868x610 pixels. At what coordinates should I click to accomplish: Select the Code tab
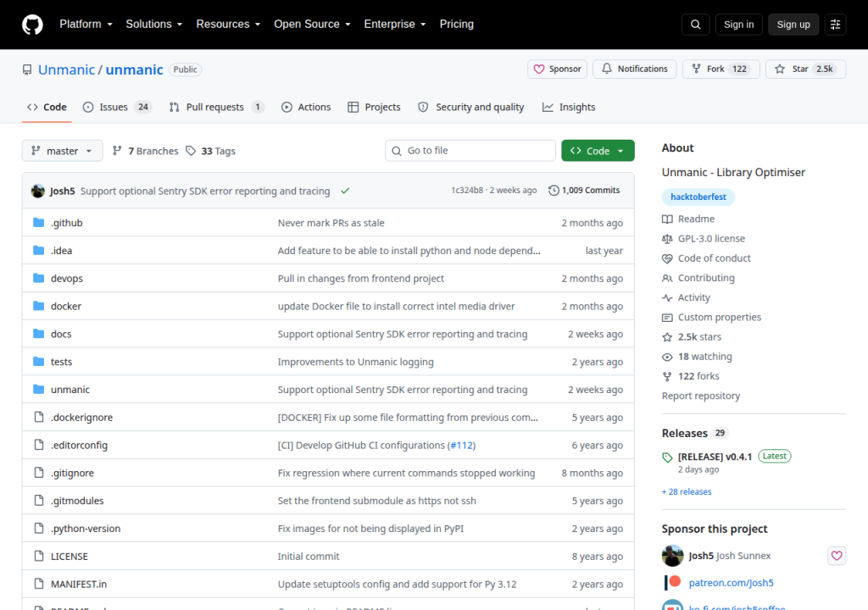click(x=47, y=107)
